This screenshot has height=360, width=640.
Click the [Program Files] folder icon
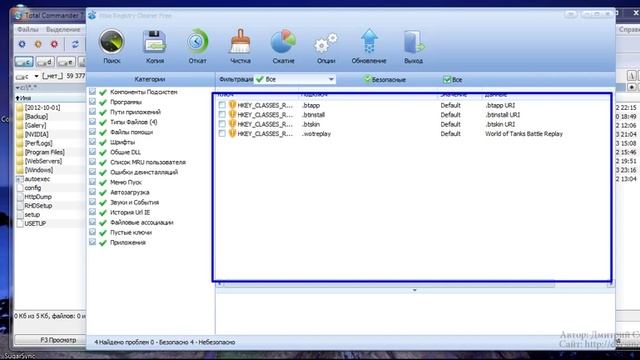coord(20,152)
